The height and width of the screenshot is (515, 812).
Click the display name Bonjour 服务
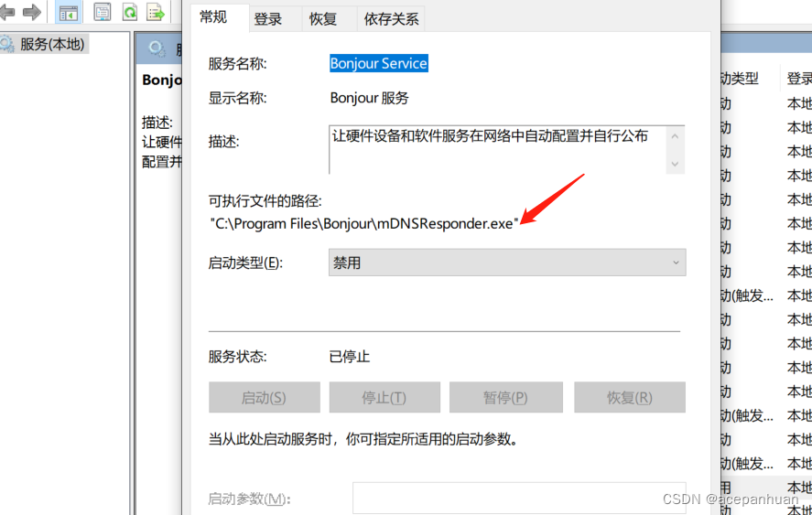coord(369,98)
